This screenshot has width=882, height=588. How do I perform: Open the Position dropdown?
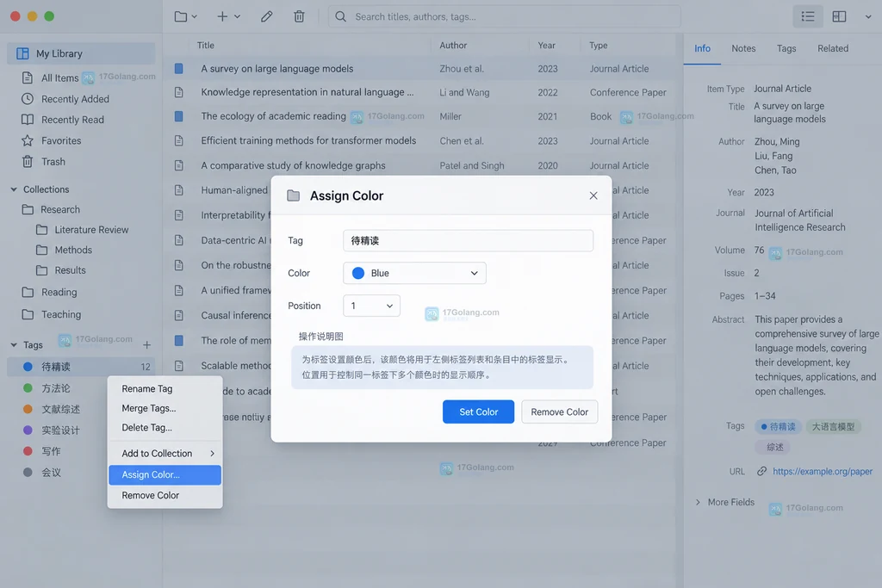371,306
